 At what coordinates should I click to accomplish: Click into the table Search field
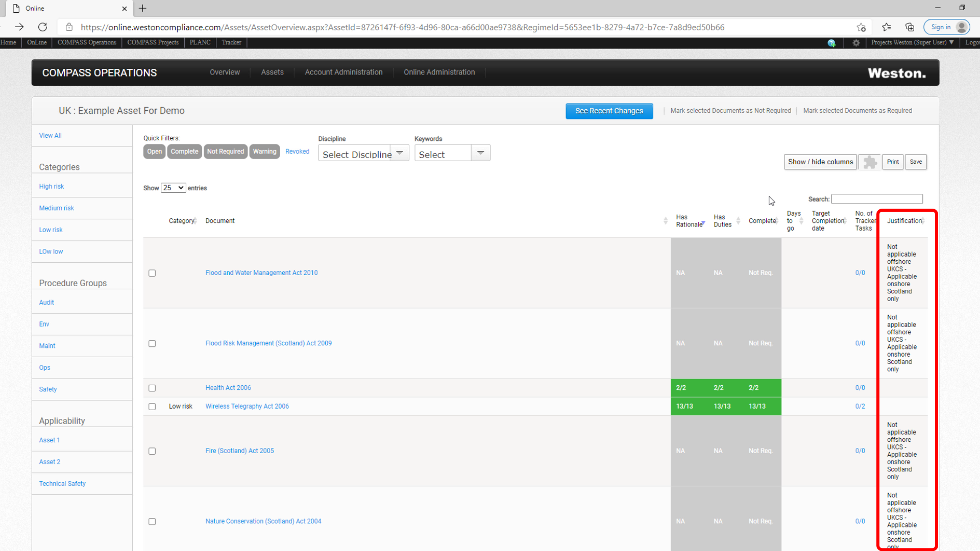[x=877, y=199]
